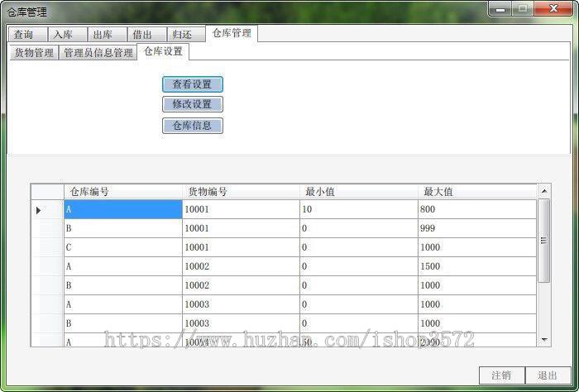
Task: Select the 最小值 cell showing 10
Action: pos(358,209)
